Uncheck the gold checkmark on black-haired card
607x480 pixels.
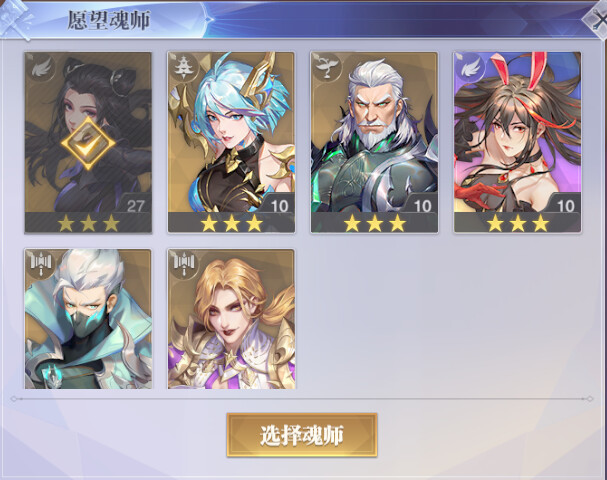click(x=88, y=144)
